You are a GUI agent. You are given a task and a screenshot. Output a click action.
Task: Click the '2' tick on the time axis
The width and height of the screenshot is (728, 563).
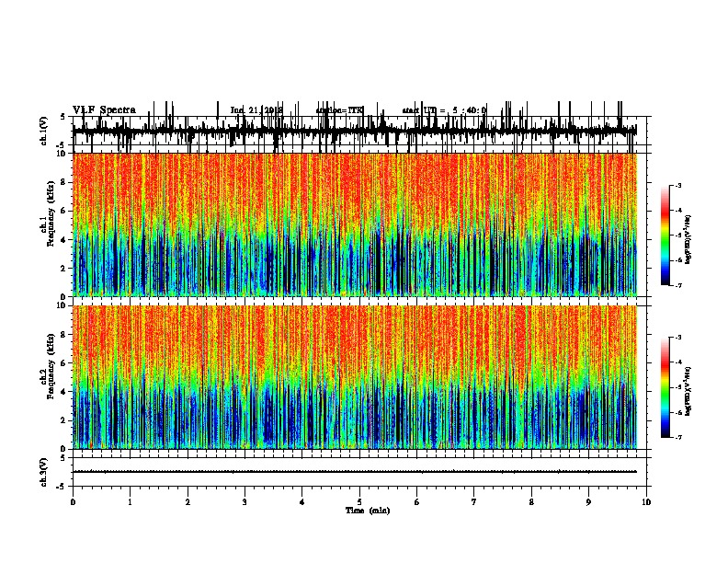pos(188,502)
